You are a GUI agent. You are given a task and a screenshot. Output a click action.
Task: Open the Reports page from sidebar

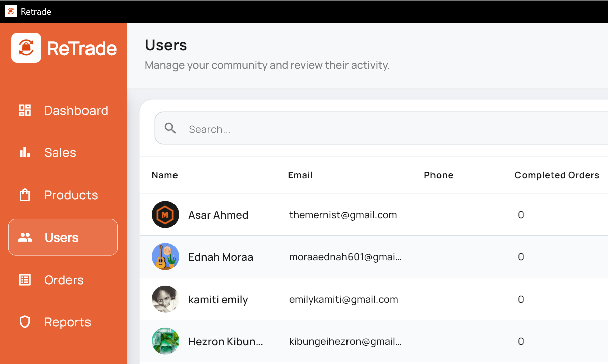point(67,322)
